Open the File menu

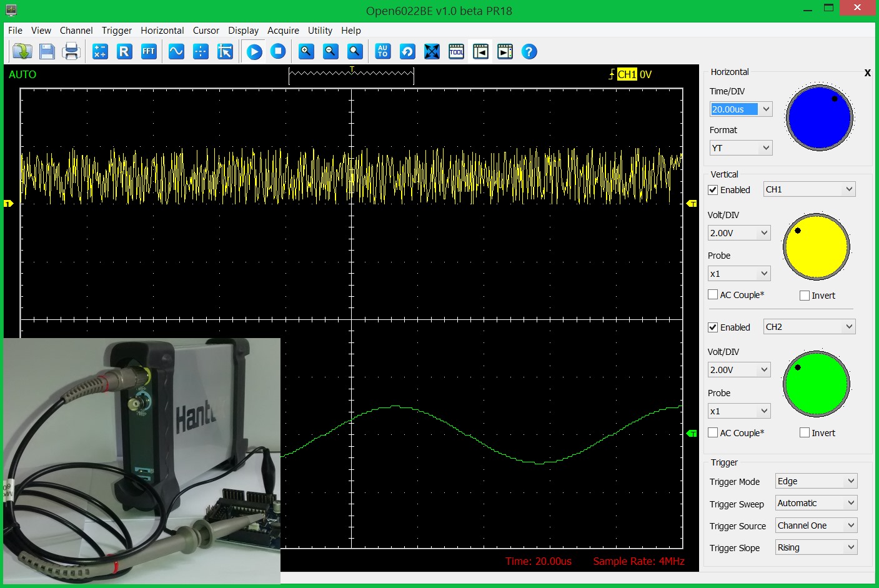[x=15, y=30]
